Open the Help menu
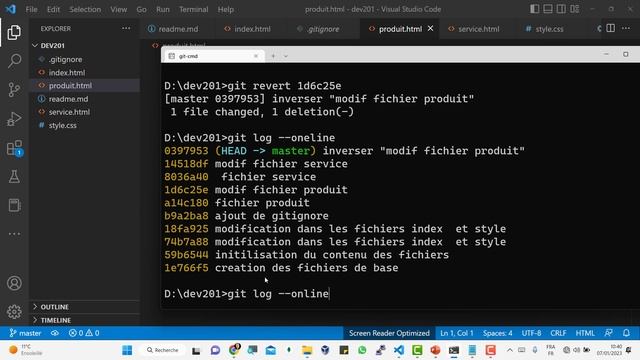Image resolution: width=640 pixels, height=360 pixels. coord(226,9)
